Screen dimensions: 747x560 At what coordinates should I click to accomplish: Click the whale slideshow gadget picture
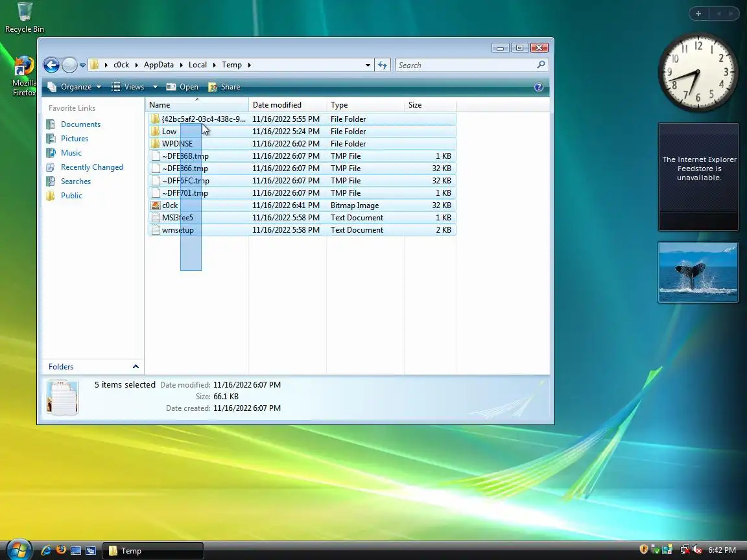point(698,272)
